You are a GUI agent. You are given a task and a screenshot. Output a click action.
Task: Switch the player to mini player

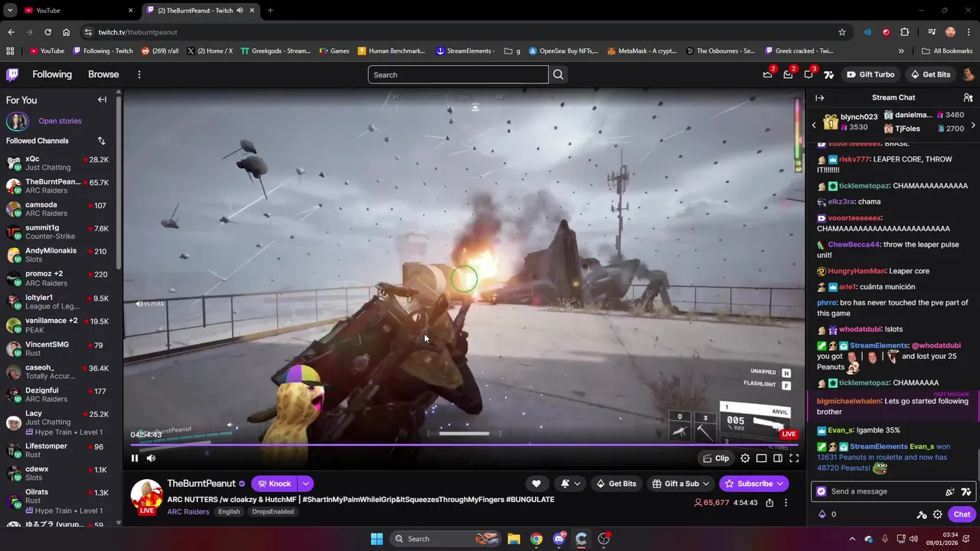pos(761,458)
